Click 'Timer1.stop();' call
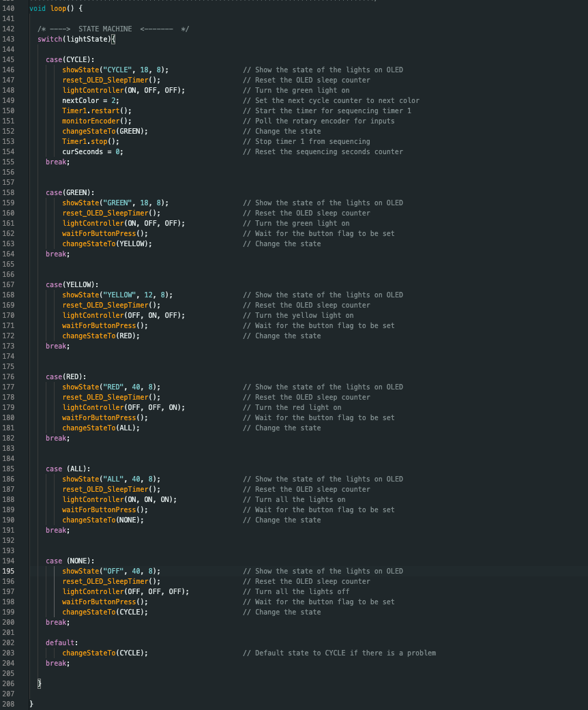 tap(91, 142)
